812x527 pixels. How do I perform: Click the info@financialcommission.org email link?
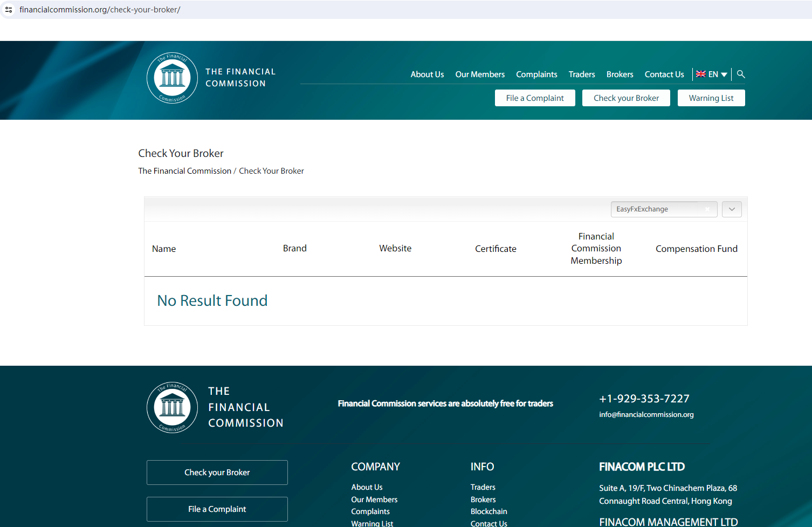[x=646, y=415]
